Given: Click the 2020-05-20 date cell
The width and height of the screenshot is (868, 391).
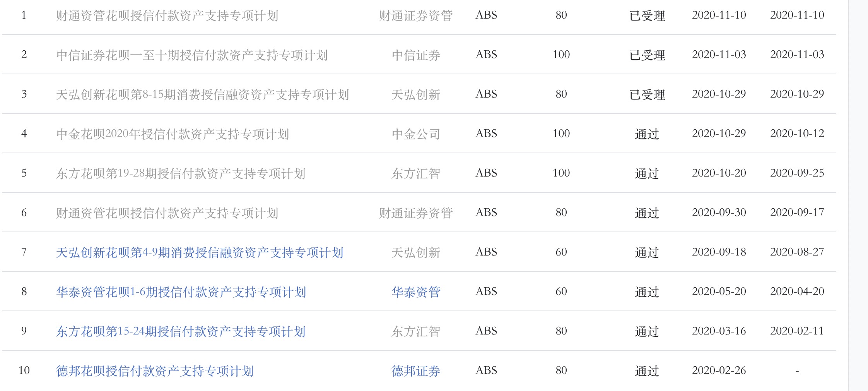Looking at the screenshot, I should pyautogui.click(x=719, y=292).
